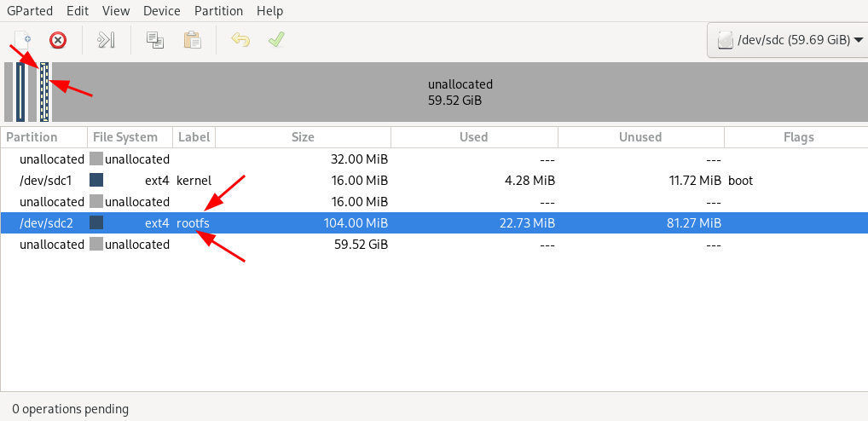
Task: Click the Apply all operations checkmark
Action: [x=276, y=40]
